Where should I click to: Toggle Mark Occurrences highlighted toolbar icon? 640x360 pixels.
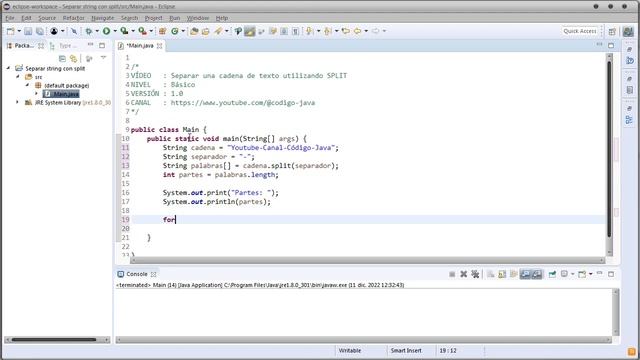point(249,31)
